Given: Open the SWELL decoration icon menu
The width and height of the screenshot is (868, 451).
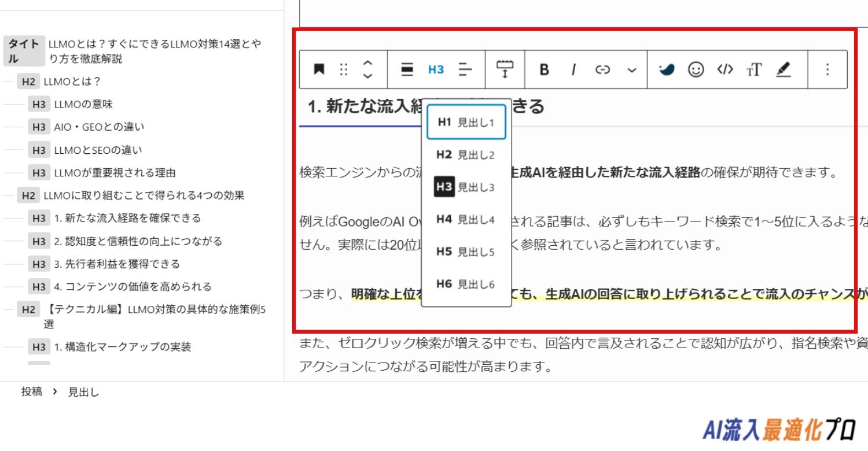Looking at the screenshot, I should (667, 69).
